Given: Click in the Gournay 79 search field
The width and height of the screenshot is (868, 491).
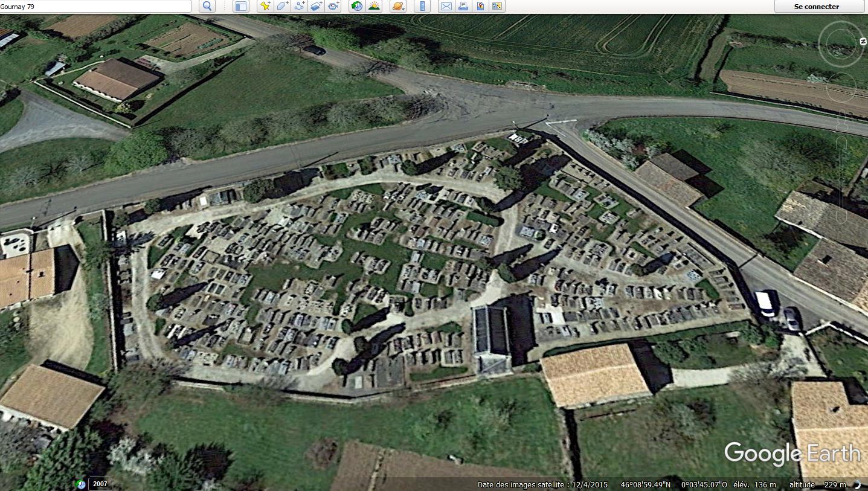Looking at the screenshot, I should 95,7.
